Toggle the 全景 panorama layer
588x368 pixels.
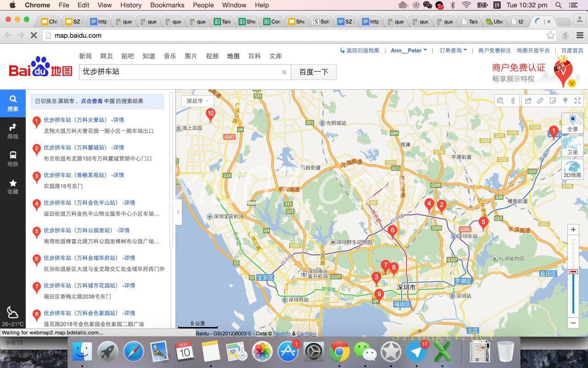tap(572, 124)
